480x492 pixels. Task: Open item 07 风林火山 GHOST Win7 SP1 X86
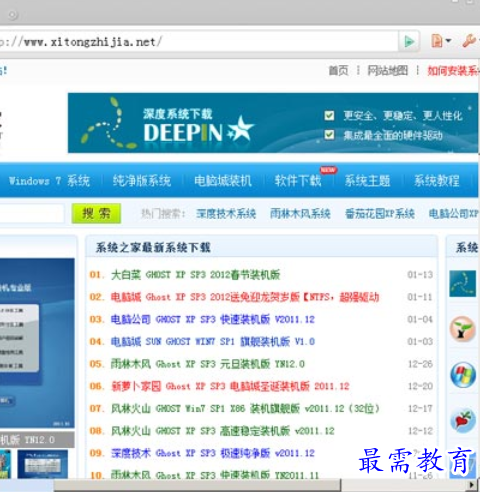point(245,409)
